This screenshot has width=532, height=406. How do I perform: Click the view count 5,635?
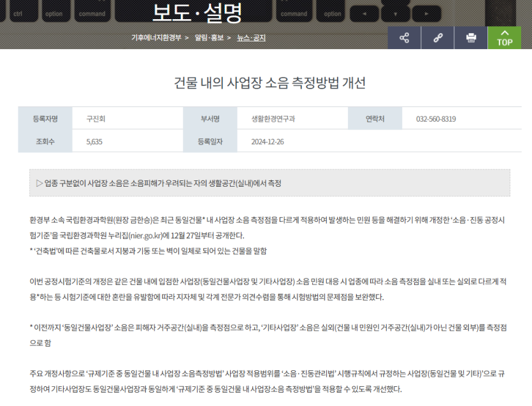coord(94,141)
